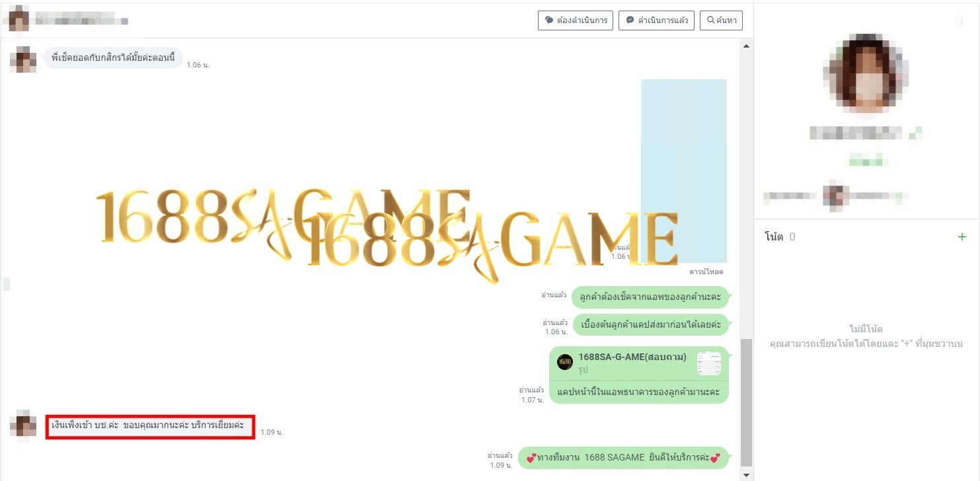
Task: Click the 1688 logo in quoted reply
Action: pyautogui.click(x=564, y=361)
